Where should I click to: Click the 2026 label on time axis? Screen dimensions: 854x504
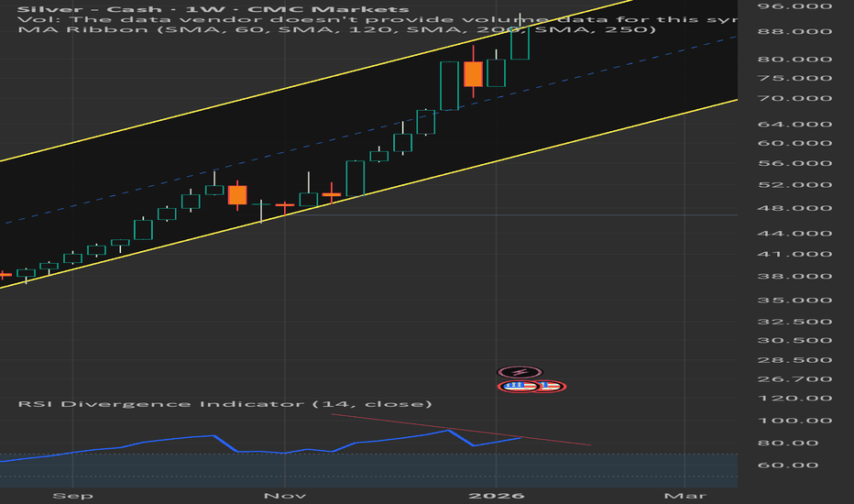(496, 496)
